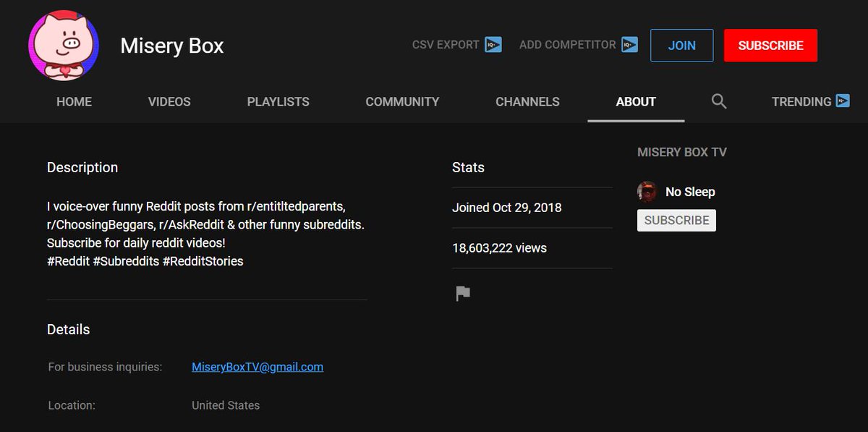This screenshot has width=868, height=432.
Task: Open the CHANNELS tab
Action: tap(527, 102)
